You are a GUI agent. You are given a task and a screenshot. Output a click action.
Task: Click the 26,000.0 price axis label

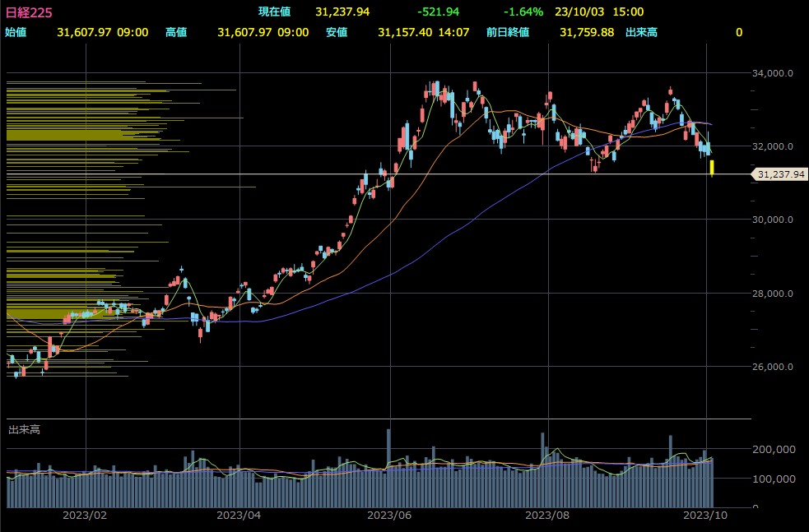(773, 367)
